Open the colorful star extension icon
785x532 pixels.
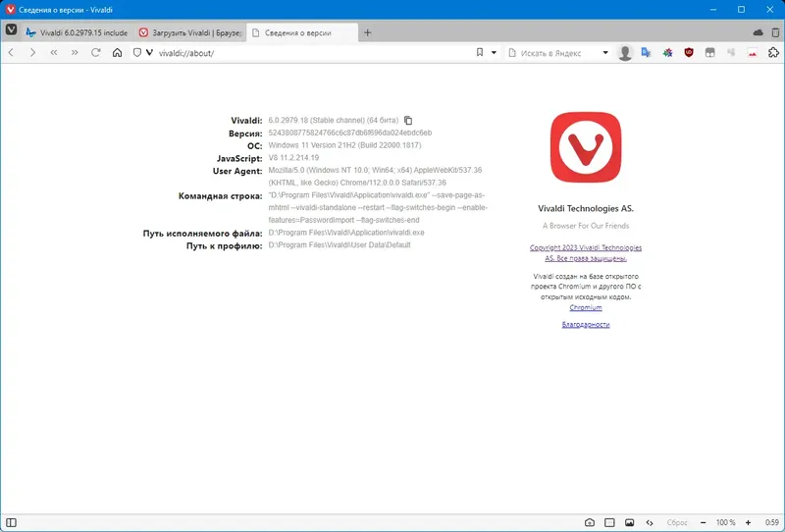point(667,53)
